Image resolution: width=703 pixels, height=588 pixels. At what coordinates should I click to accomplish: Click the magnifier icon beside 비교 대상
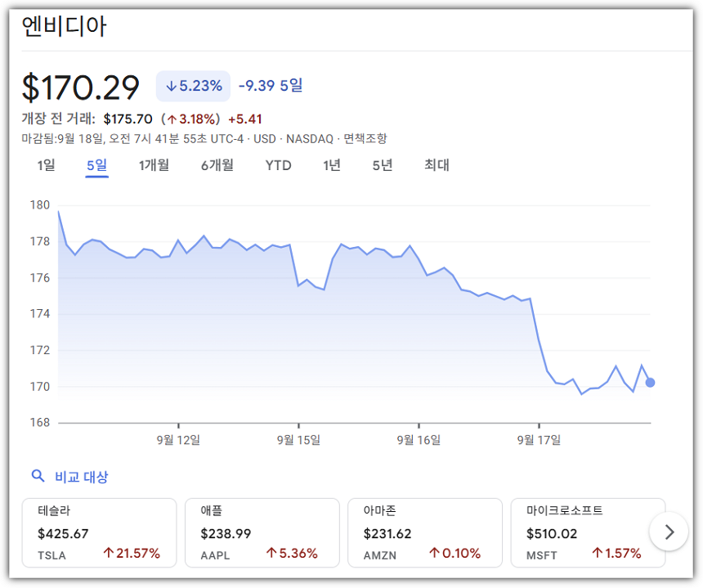38,476
